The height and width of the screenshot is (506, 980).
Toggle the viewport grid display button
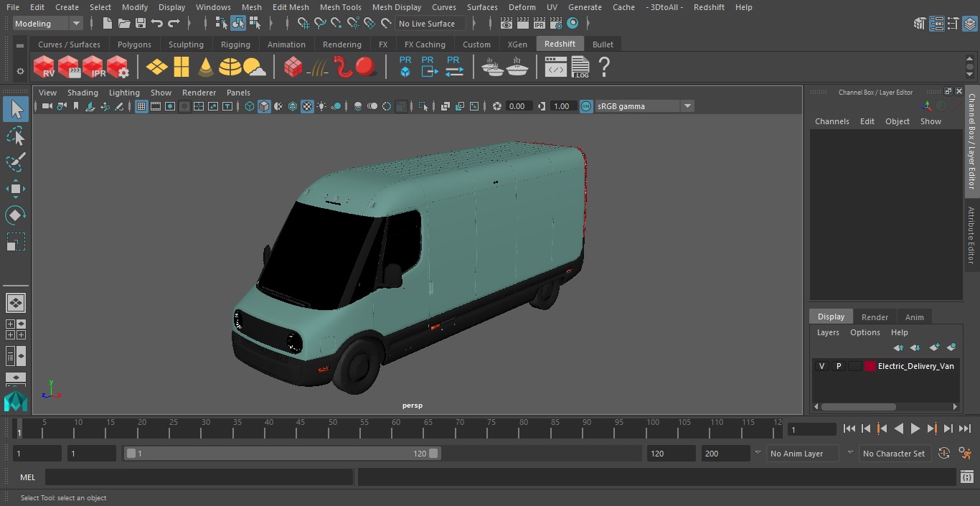point(141,106)
